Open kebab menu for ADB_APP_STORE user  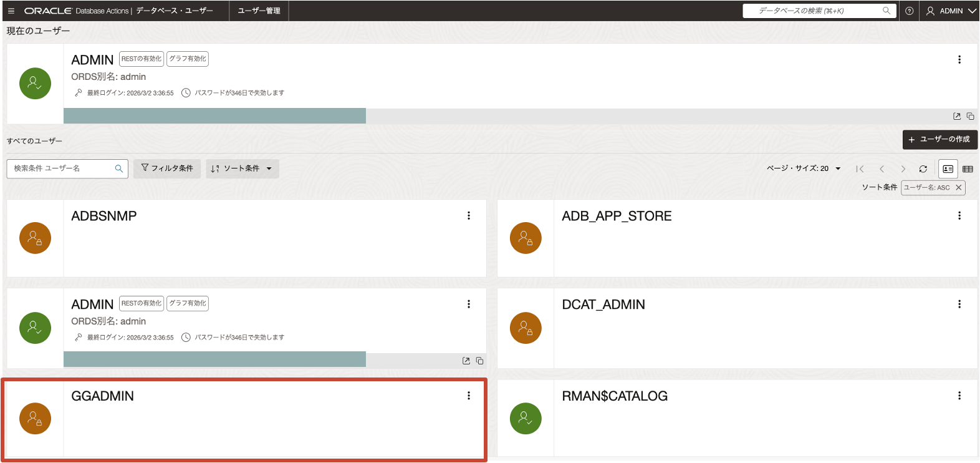959,216
